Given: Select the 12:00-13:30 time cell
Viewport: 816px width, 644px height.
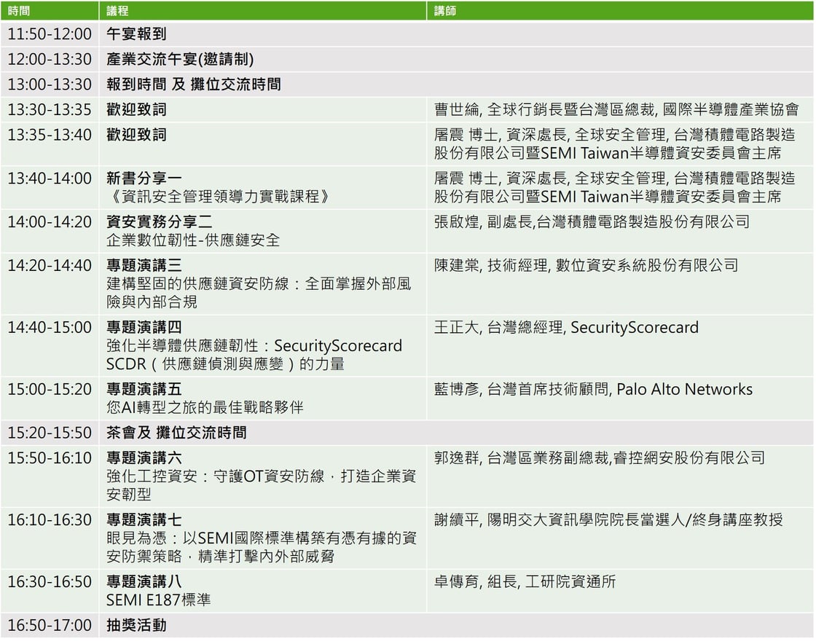Looking at the screenshot, I should (x=50, y=59).
